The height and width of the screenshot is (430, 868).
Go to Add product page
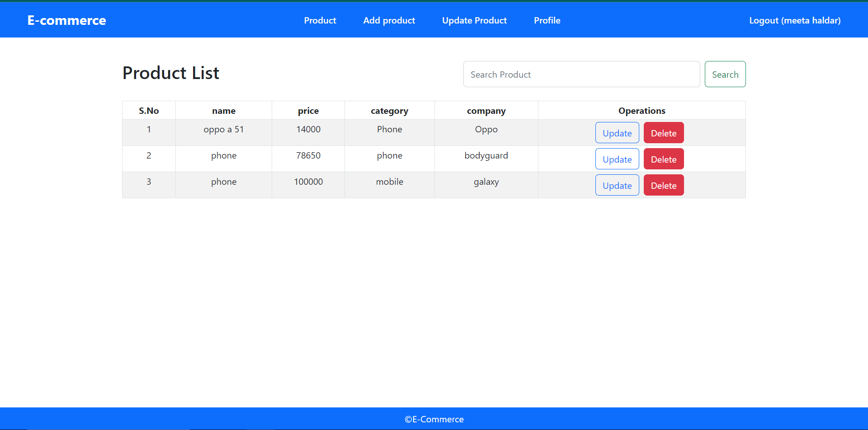point(389,20)
